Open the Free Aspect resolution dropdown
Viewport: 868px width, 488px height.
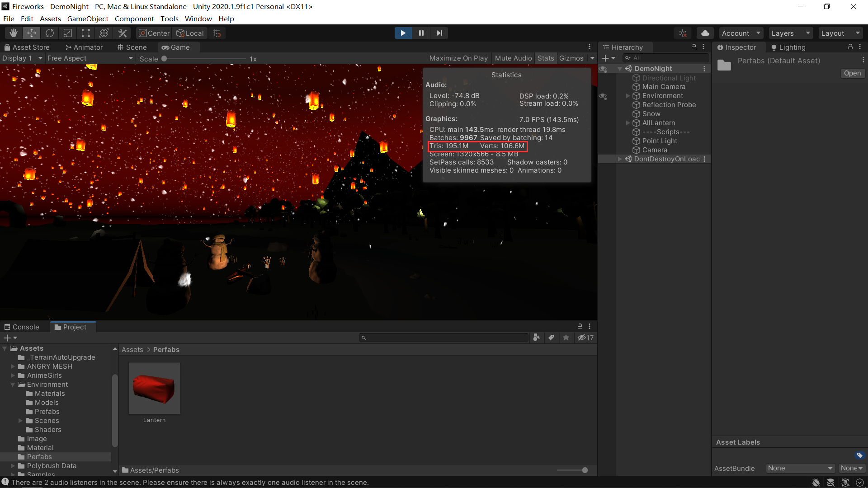[89, 58]
